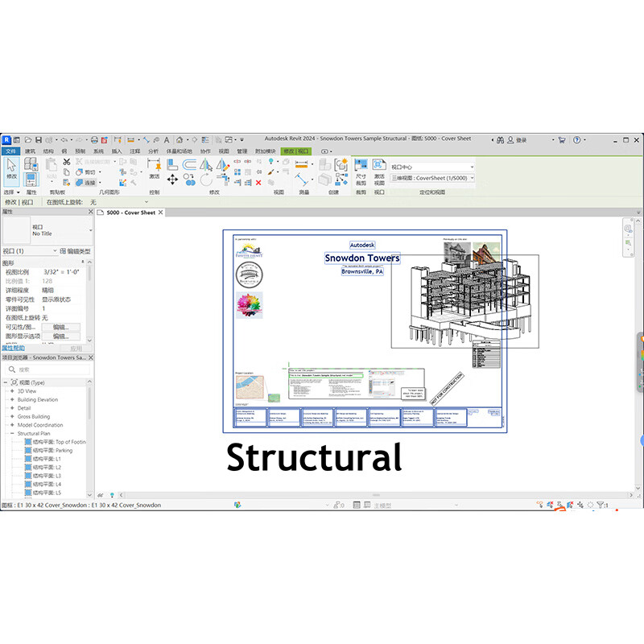Viewport: 644px width, 644px height.
Task: Click the Align tool icon in 修改 panel
Action: pyautogui.click(x=172, y=165)
